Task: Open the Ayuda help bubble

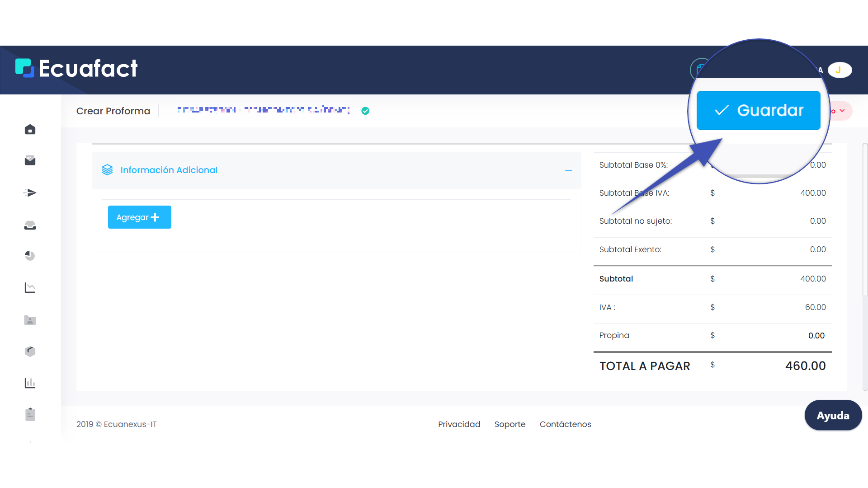Action: pos(833,415)
